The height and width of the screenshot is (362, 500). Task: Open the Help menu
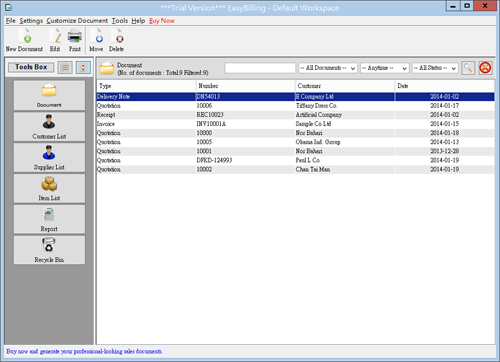pos(138,21)
